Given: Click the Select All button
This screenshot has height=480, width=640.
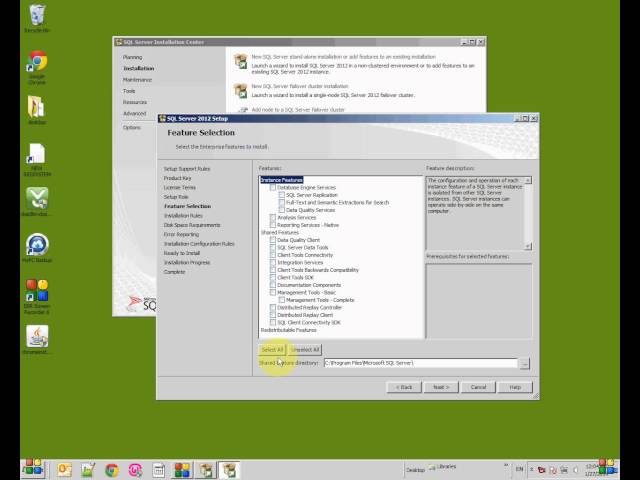Looking at the screenshot, I should point(272,350).
